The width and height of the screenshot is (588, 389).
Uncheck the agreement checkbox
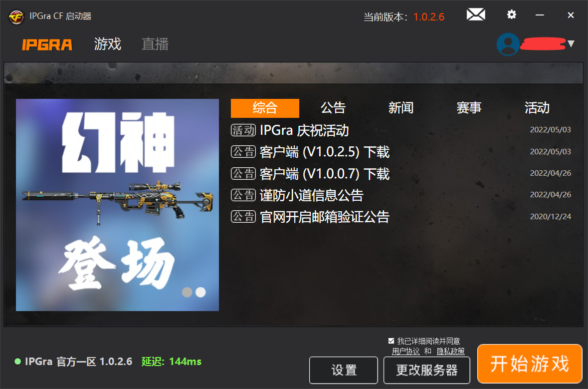[x=392, y=341]
